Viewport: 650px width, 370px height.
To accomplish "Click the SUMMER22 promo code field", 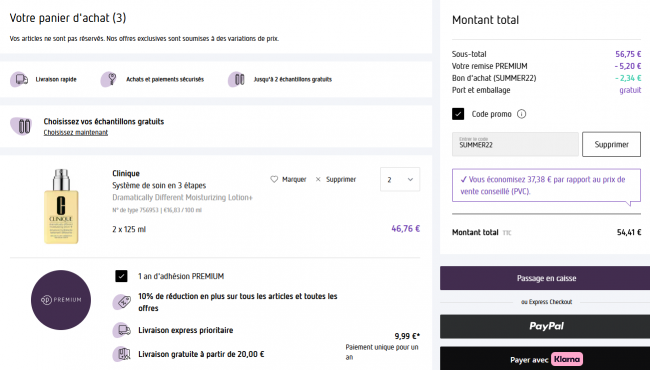I will coord(515,145).
